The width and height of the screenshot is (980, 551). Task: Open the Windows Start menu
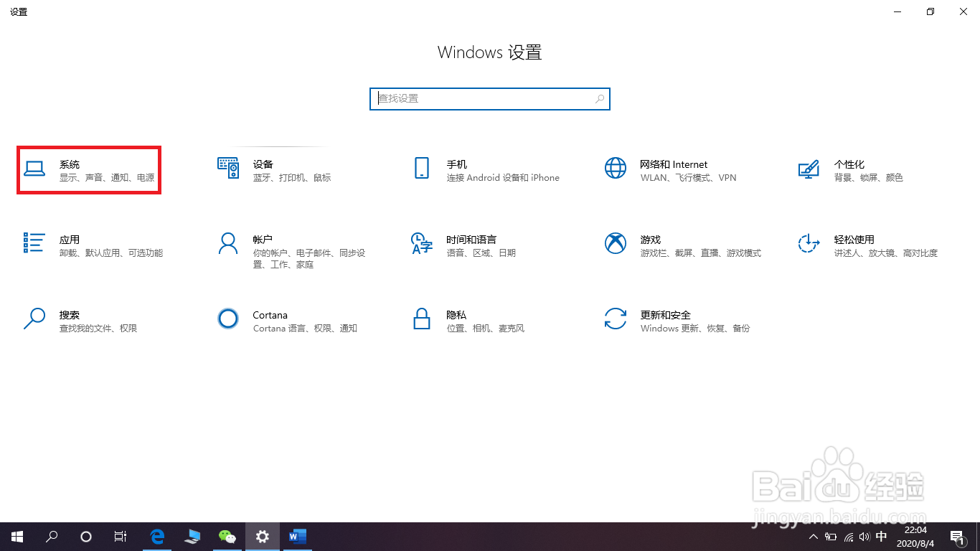pos(17,536)
